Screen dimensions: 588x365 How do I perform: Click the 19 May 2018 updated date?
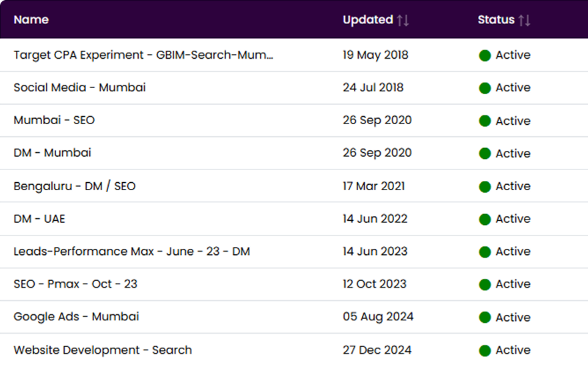[375, 55]
